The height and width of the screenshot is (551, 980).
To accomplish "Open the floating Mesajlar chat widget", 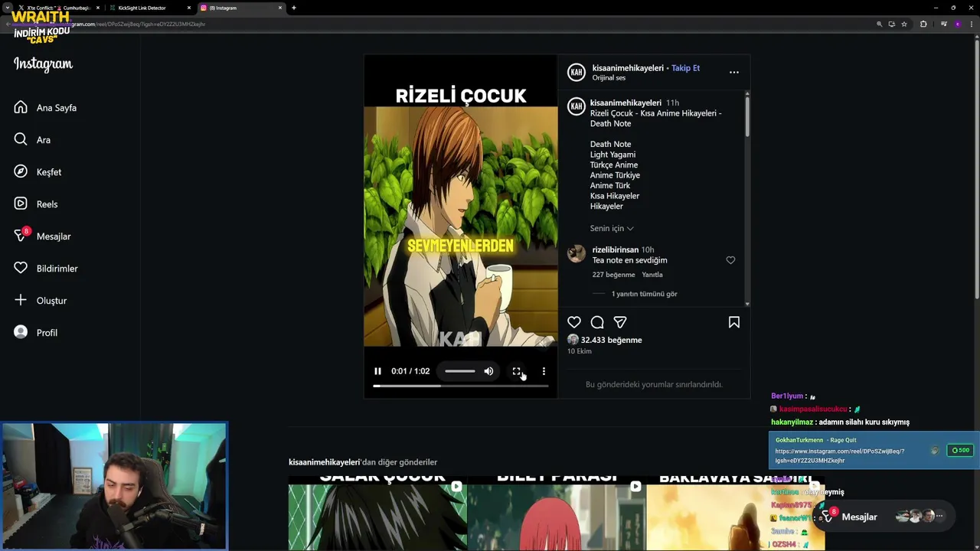I will 883,517.
